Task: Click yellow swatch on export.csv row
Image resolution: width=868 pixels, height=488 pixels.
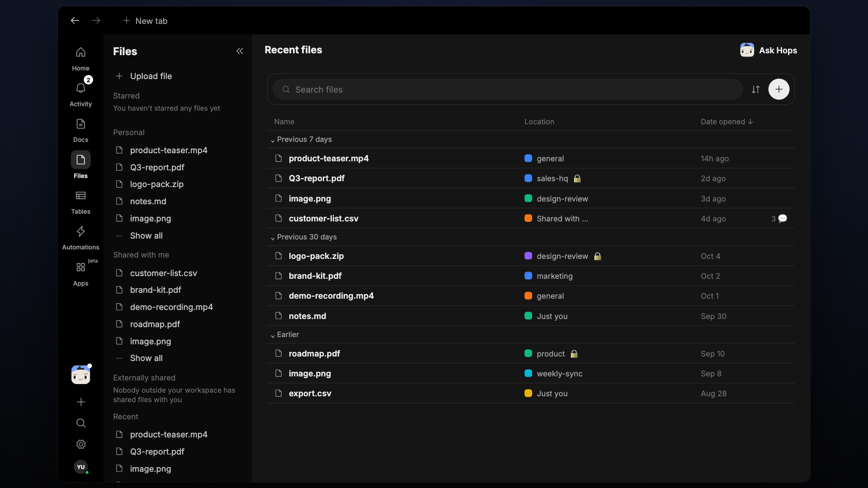Action: [x=528, y=393]
